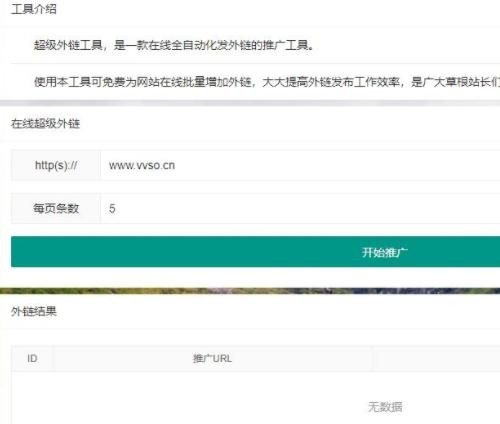Click the paragraph starting 超级外链工具
500x424 pixels.
click(174, 45)
